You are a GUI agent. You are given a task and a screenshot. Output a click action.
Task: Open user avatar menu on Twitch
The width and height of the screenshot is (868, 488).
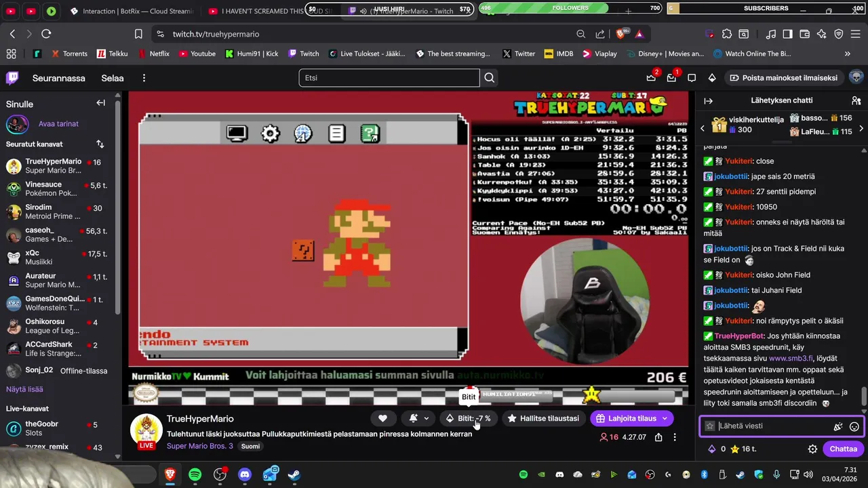tap(856, 77)
